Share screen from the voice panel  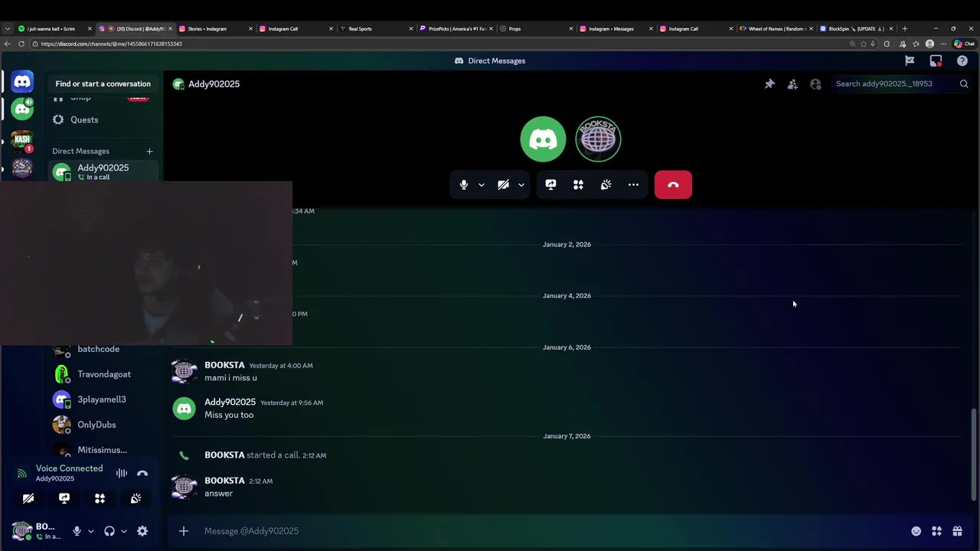pos(64,498)
